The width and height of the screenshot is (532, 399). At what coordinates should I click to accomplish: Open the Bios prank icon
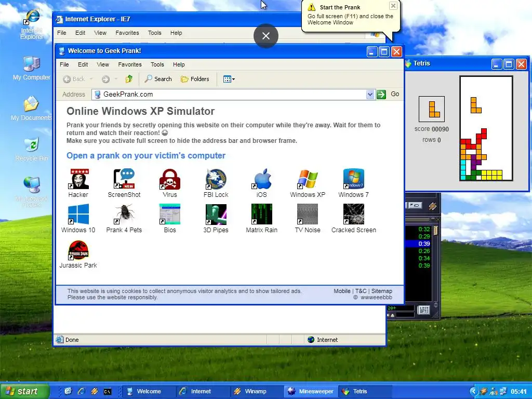170,219
